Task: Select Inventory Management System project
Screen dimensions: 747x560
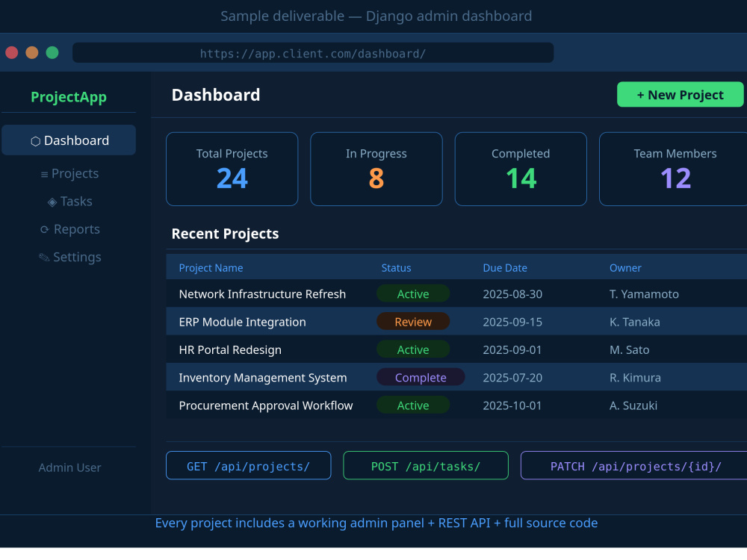Action: coord(262,378)
